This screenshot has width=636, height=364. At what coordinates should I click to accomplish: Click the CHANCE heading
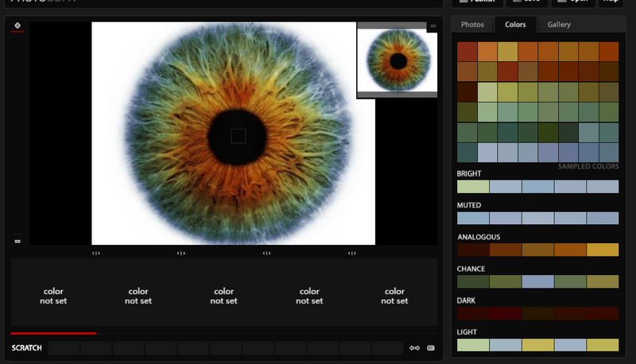(471, 269)
